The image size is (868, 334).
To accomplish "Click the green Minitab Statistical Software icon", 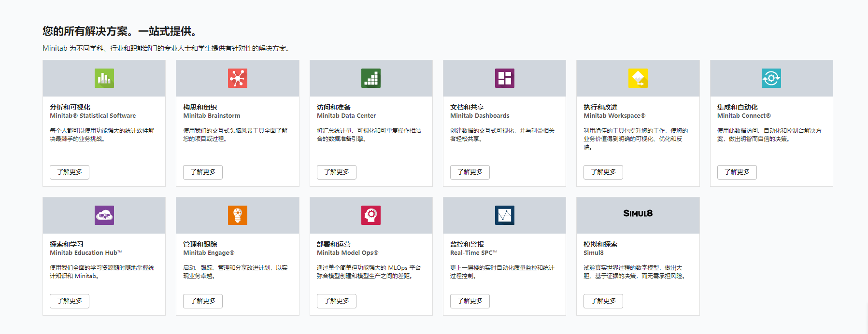I will pyautogui.click(x=104, y=78).
